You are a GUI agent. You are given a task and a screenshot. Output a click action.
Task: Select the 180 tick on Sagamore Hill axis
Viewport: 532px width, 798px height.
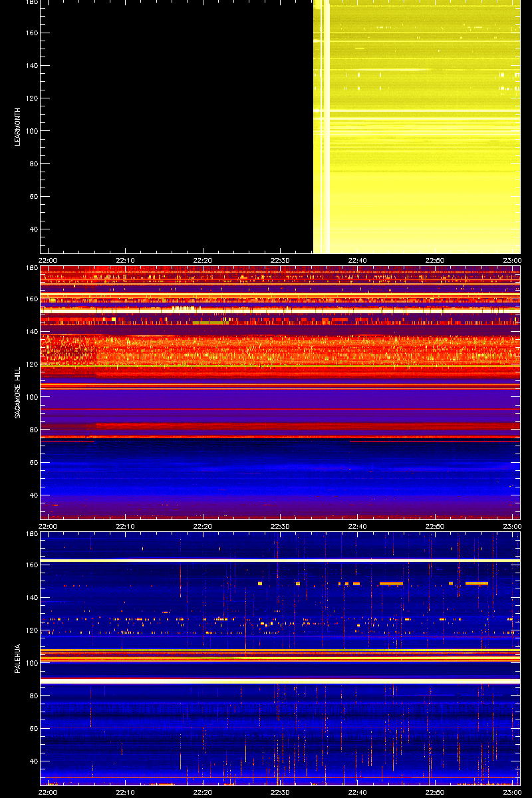[31, 268]
